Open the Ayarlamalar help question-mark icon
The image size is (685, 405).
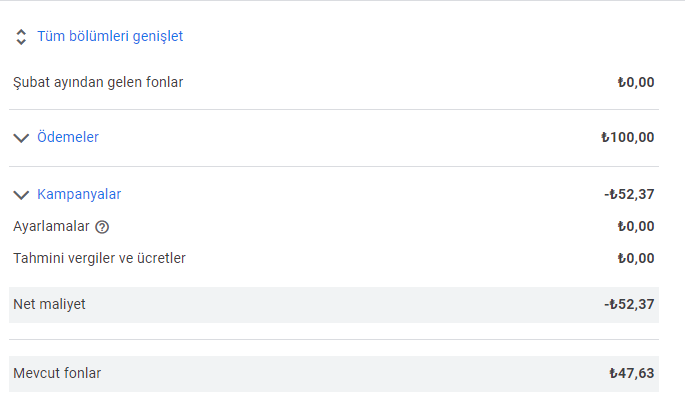[x=102, y=227]
